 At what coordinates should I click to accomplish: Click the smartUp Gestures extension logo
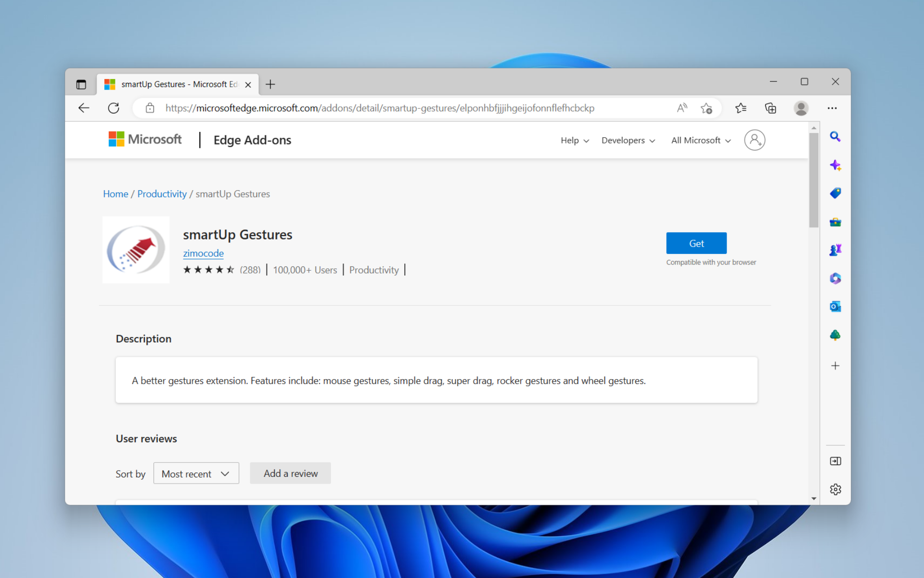click(136, 250)
